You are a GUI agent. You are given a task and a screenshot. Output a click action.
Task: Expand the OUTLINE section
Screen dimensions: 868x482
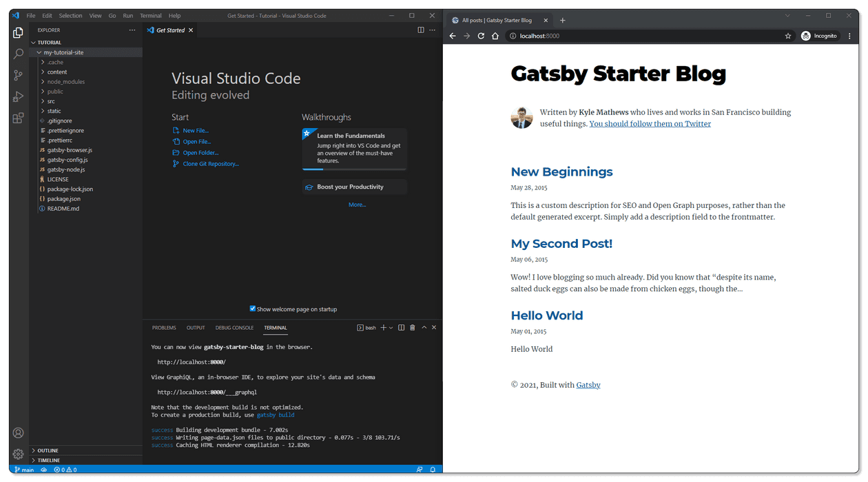[x=47, y=450]
